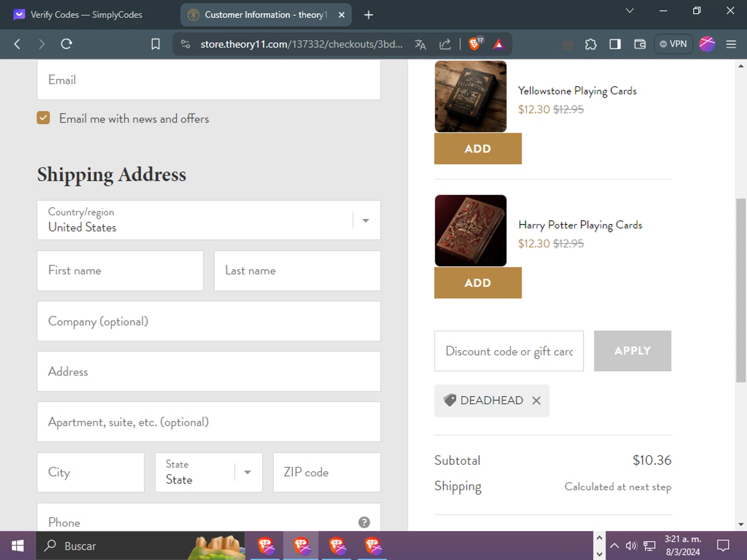Select the Customer Information tab
Image resolution: width=747 pixels, height=560 pixels.
click(266, 15)
